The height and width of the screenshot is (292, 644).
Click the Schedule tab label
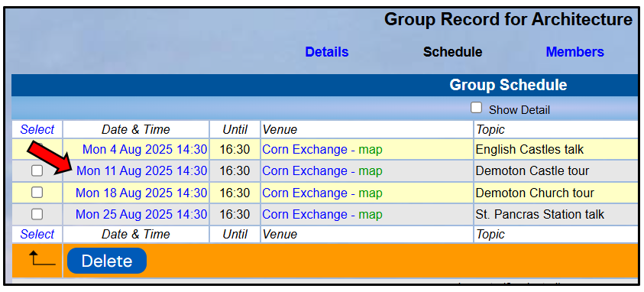pyautogui.click(x=452, y=52)
